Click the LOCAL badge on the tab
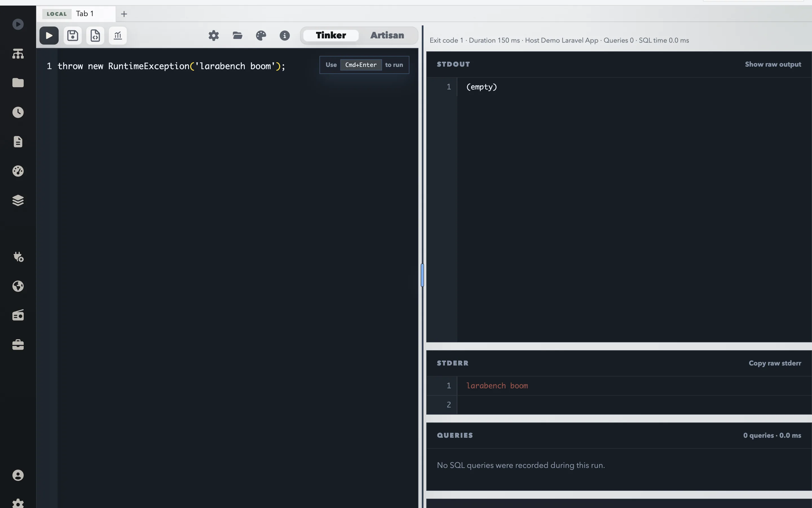 tap(57, 14)
